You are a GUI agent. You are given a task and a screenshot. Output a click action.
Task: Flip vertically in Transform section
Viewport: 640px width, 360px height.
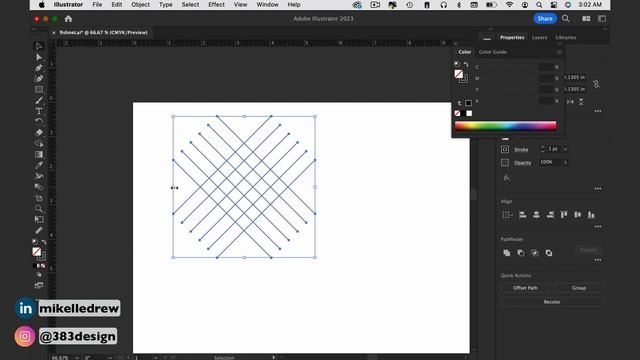(x=581, y=102)
